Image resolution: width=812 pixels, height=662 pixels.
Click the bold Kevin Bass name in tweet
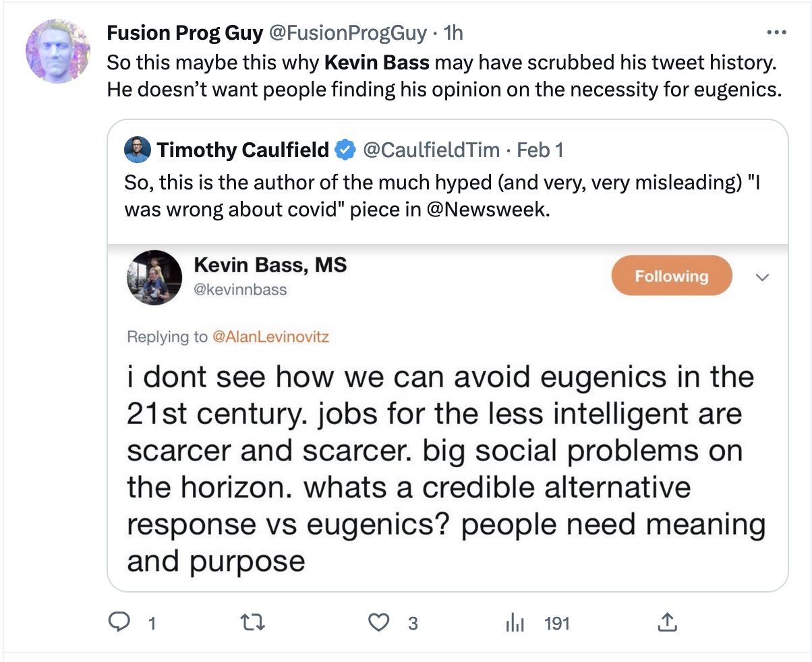click(377, 63)
